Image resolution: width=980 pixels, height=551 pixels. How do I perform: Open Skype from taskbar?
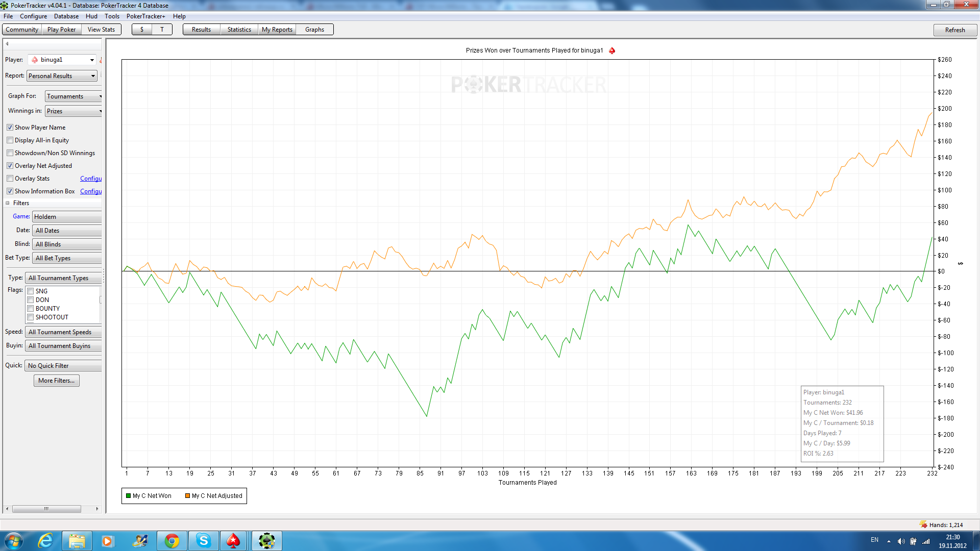click(x=204, y=541)
